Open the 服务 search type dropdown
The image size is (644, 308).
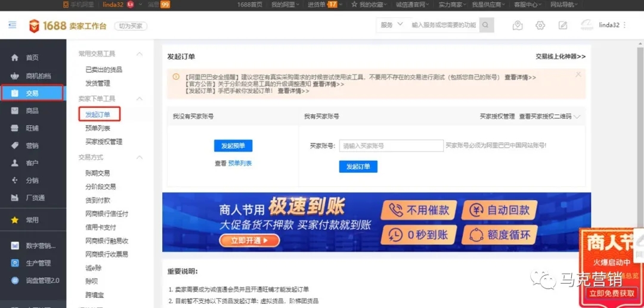[x=392, y=25]
